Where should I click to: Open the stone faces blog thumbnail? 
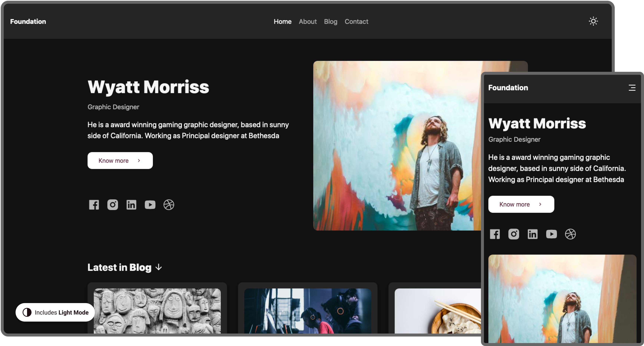coord(157,311)
